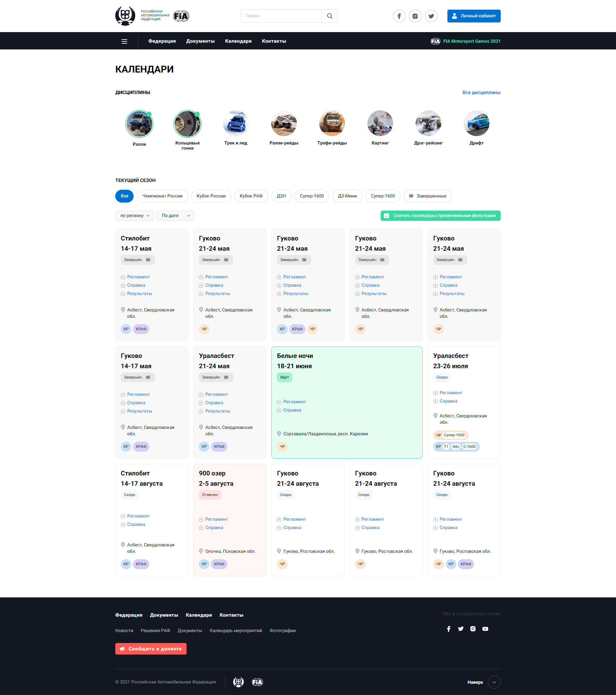Click the Личный кабинет button
Viewport: 616px width, 695px height.
(474, 16)
